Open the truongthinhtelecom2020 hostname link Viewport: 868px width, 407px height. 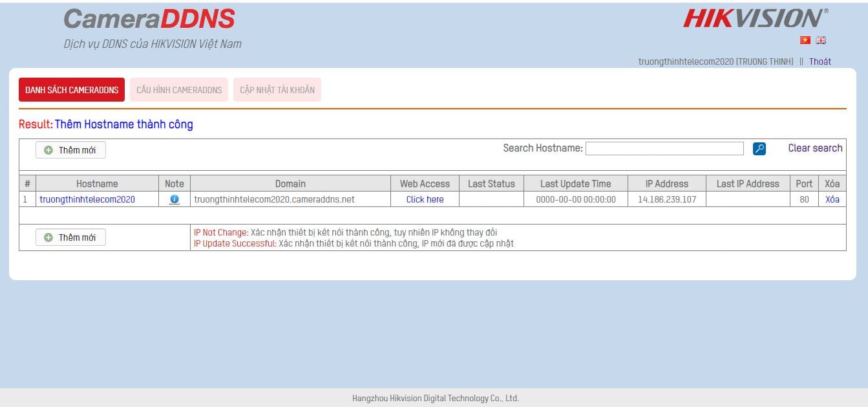pyautogui.click(x=87, y=199)
